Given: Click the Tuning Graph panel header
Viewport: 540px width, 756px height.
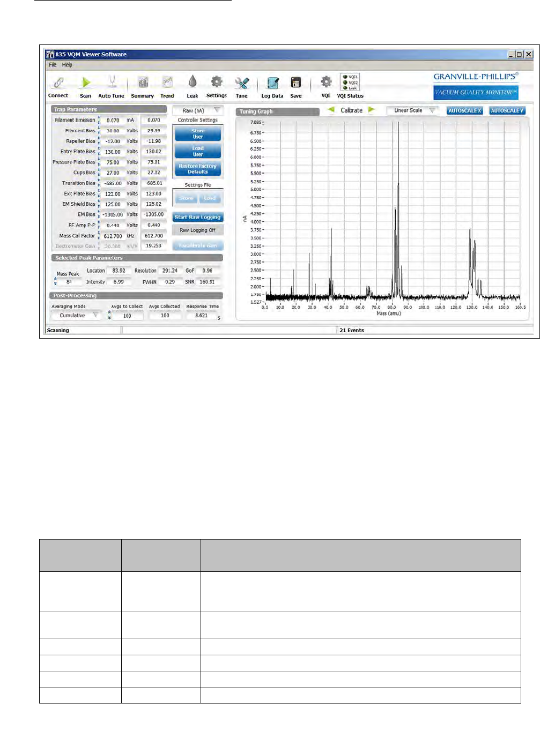Looking at the screenshot, I should point(278,111).
